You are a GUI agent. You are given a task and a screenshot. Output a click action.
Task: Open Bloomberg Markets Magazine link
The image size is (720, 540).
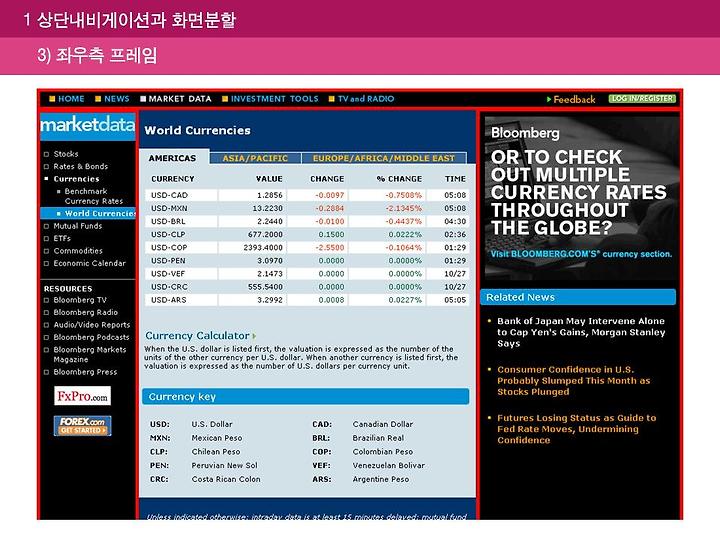pyautogui.click(x=89, y=354)
